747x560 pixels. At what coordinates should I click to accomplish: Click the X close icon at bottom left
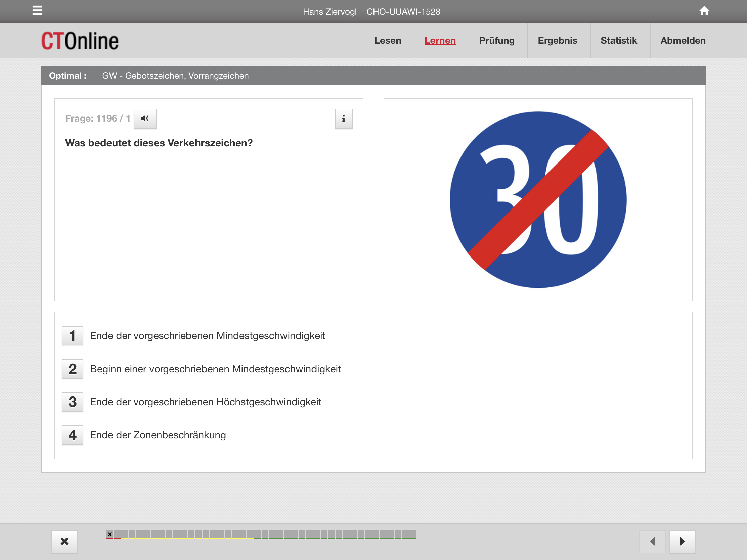64,541
